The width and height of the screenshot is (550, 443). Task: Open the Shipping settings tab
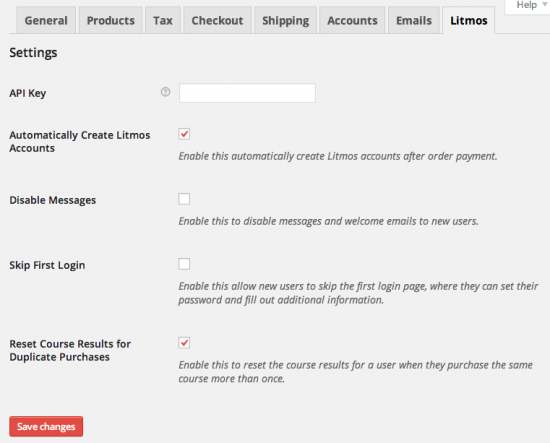pyautogui.click(x=286, y=21)
